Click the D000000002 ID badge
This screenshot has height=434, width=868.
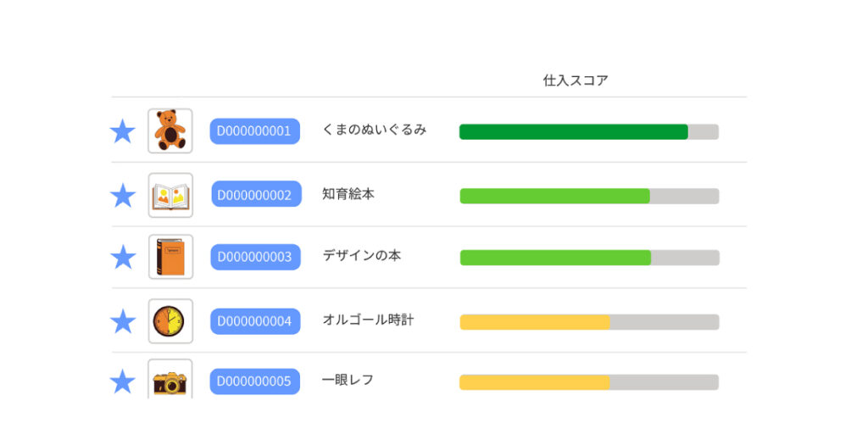pyautogui.click(x=255, y=195)
